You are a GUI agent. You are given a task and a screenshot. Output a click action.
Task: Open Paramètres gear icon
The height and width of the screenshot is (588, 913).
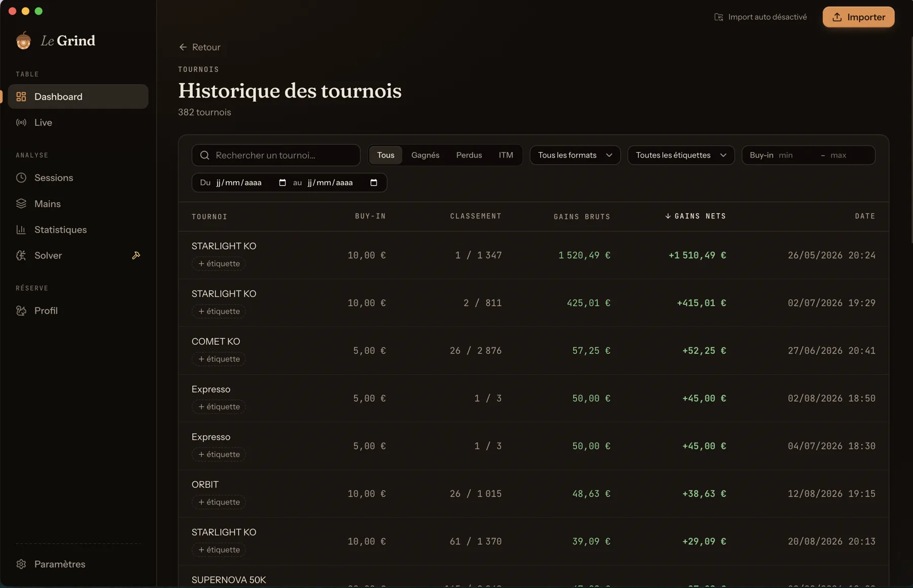(21, 564)
